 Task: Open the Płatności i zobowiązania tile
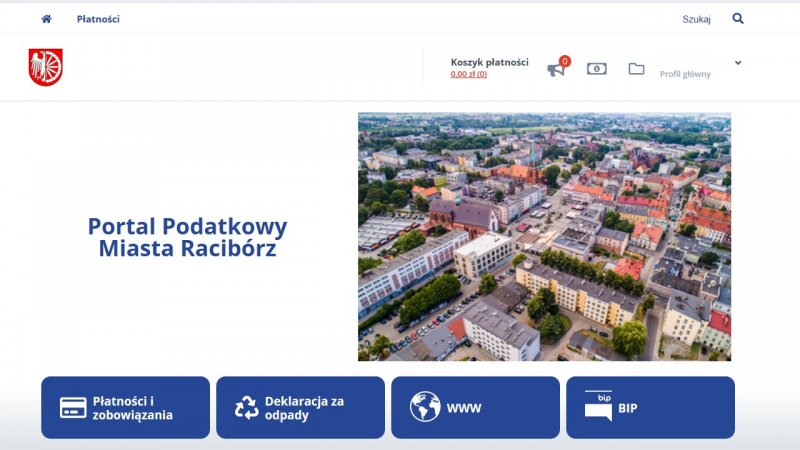click(x=126, y=408)
